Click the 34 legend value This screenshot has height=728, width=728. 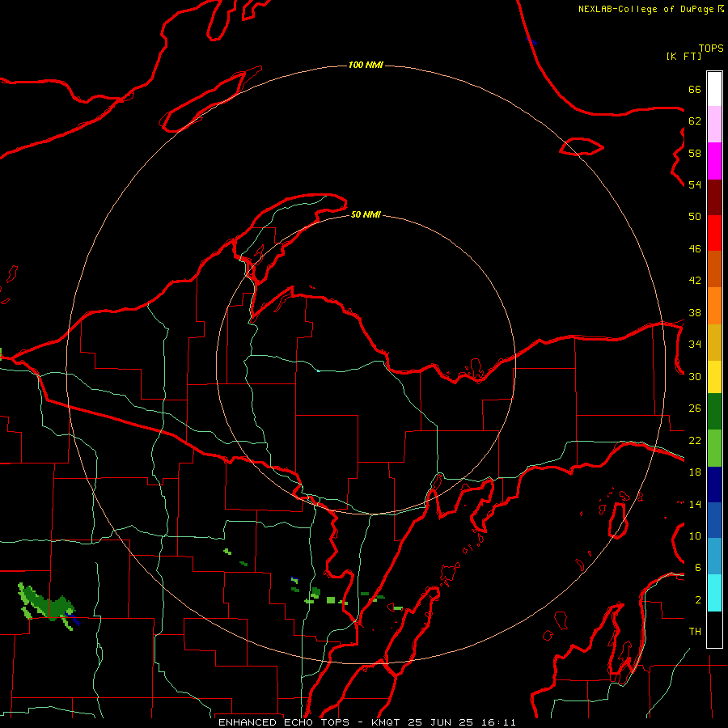(x=695, y=345)
